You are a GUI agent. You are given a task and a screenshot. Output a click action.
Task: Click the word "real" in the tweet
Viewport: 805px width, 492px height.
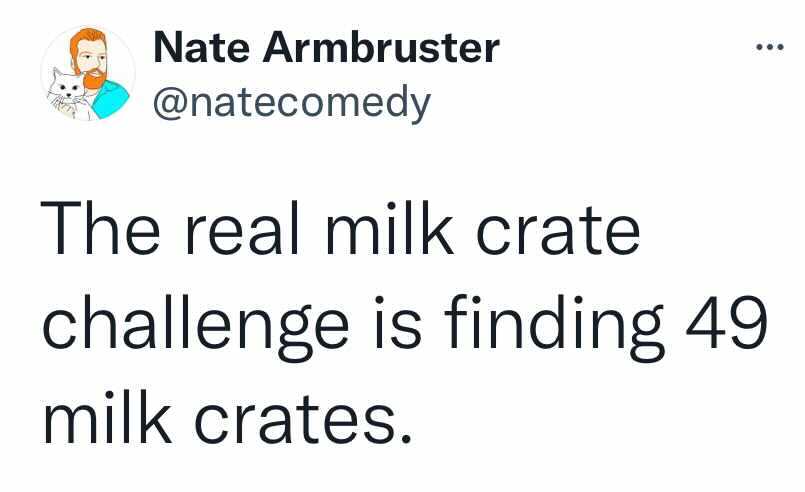[242, 229]
